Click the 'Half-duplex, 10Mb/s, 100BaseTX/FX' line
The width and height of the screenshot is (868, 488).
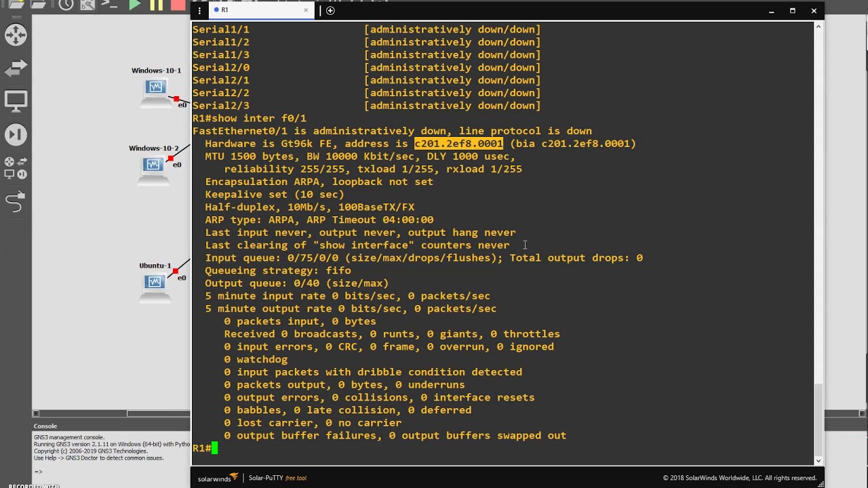point(309,207)
